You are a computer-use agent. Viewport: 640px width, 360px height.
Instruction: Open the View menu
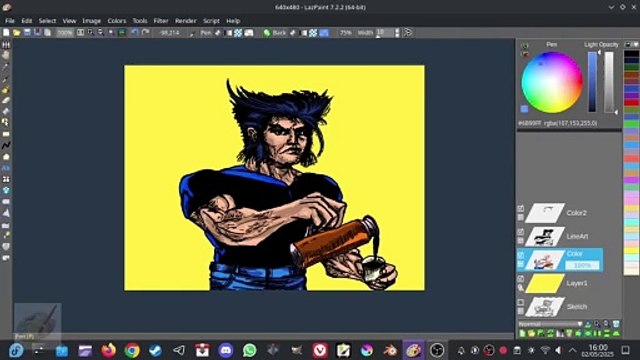tap(69, 21)
